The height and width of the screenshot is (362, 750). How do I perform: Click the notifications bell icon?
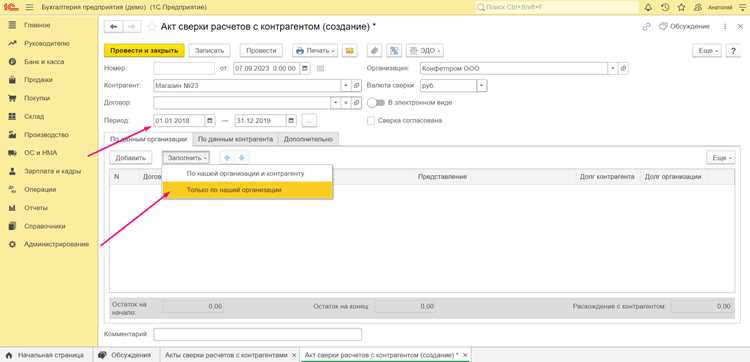[648, 8]
